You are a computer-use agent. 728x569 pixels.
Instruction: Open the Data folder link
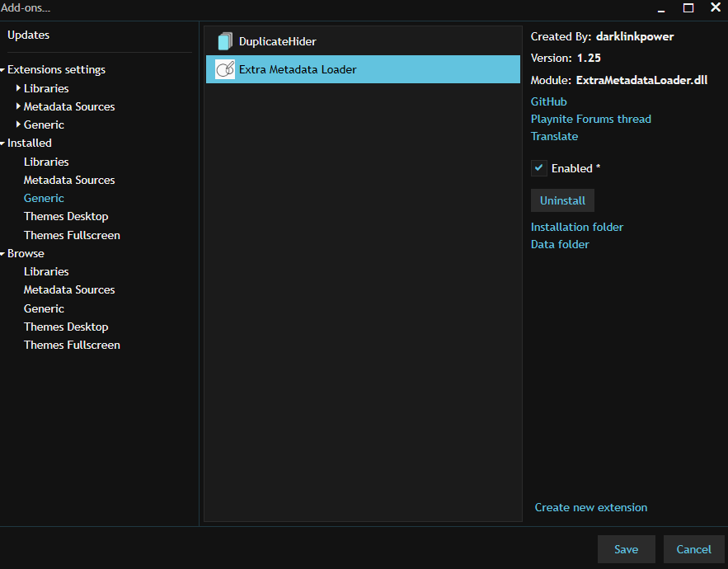click(560, 244)
